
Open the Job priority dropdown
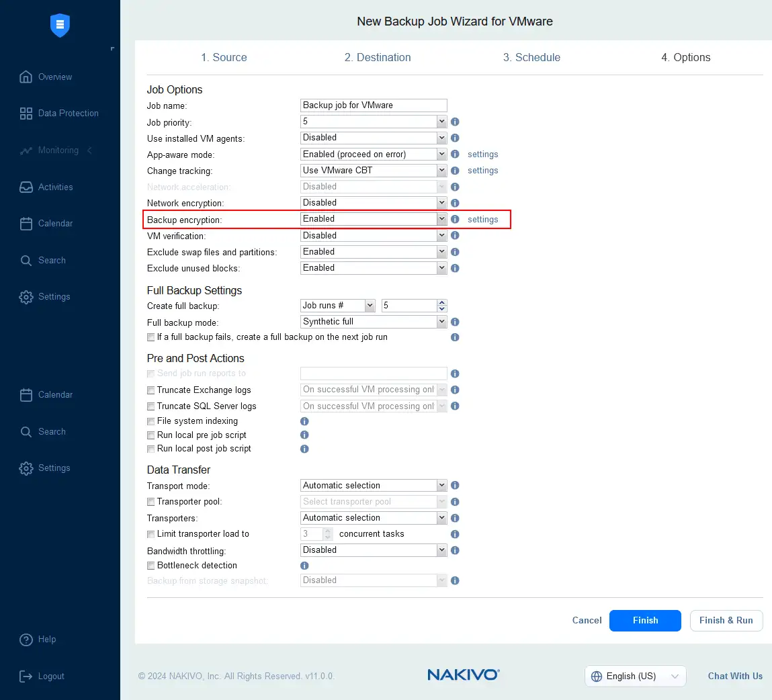tap(374, 121)
